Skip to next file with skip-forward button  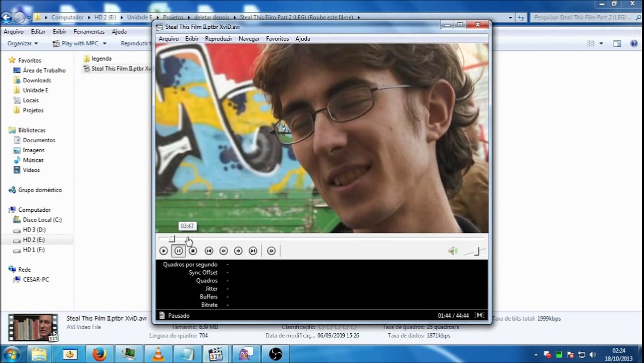tap(253, 251)
